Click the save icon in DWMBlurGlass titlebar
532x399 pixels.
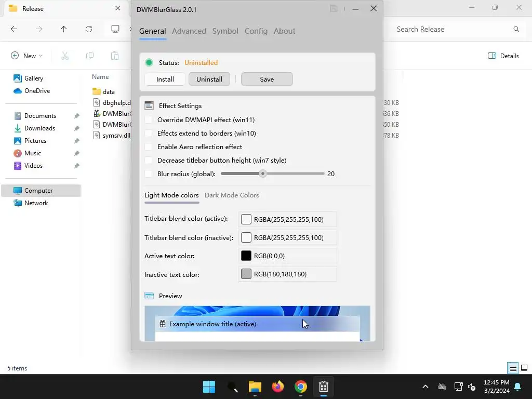(x=334, y=9)
